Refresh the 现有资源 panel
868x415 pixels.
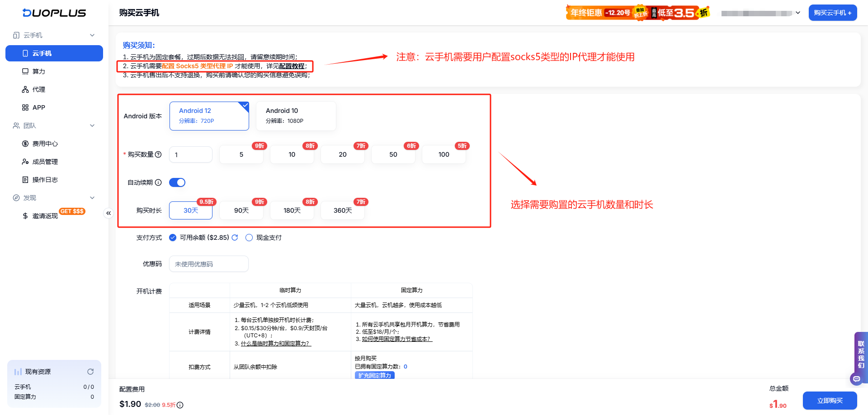90,371
